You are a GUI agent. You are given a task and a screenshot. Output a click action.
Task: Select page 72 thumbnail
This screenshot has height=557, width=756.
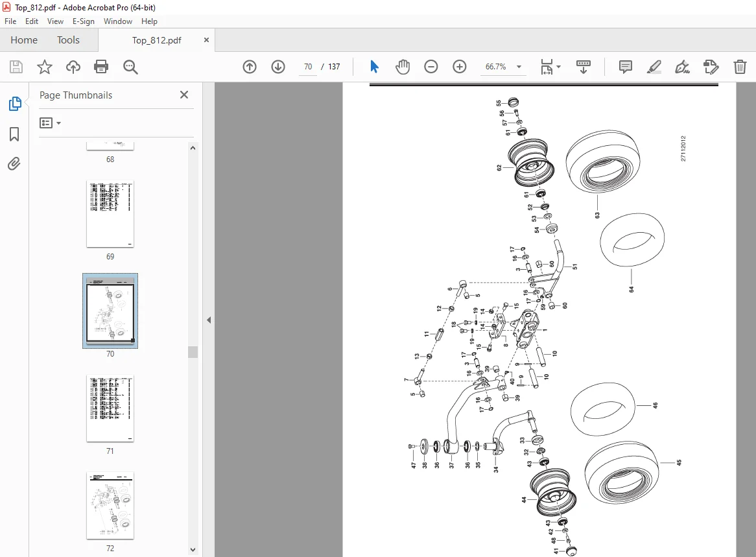pos(110,505)
